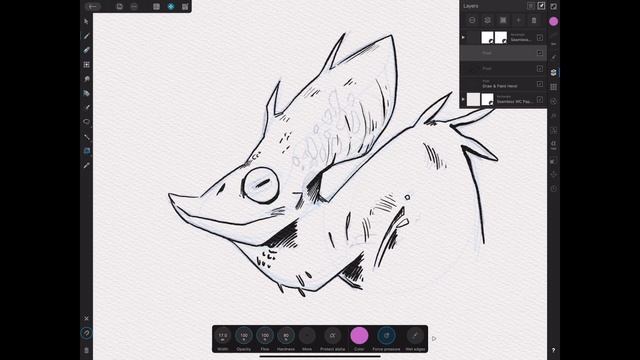Screen dimensions: 640x360
Task: Open the document menu icon
Action: [119, 7]
